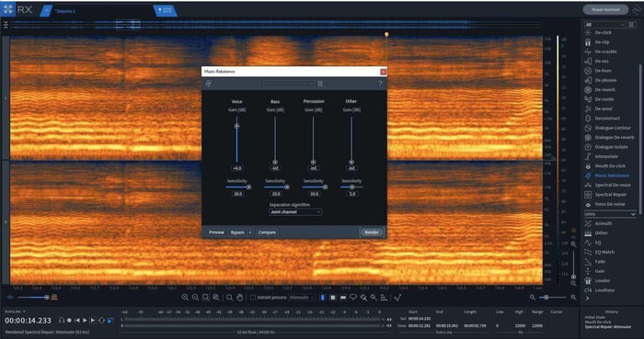
Task: Switch to the Sequoia file tab
Action: 64,11
